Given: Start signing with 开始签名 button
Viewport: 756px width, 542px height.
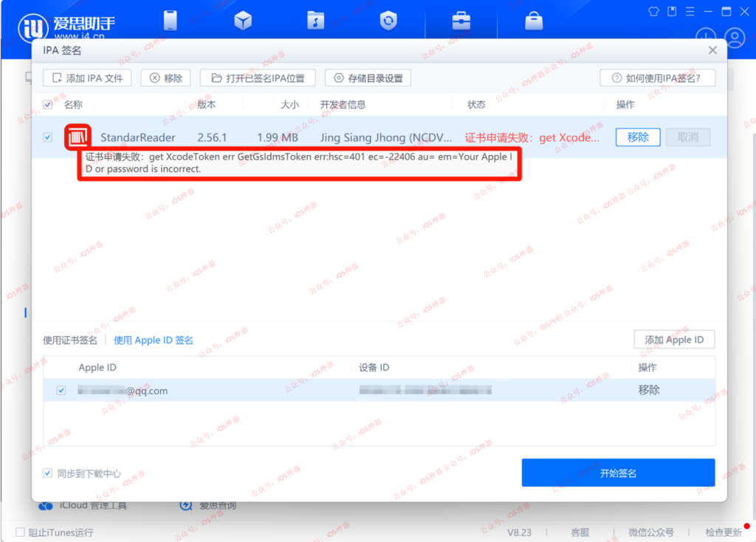Looking at the screenshot, I should coord(618,473).
